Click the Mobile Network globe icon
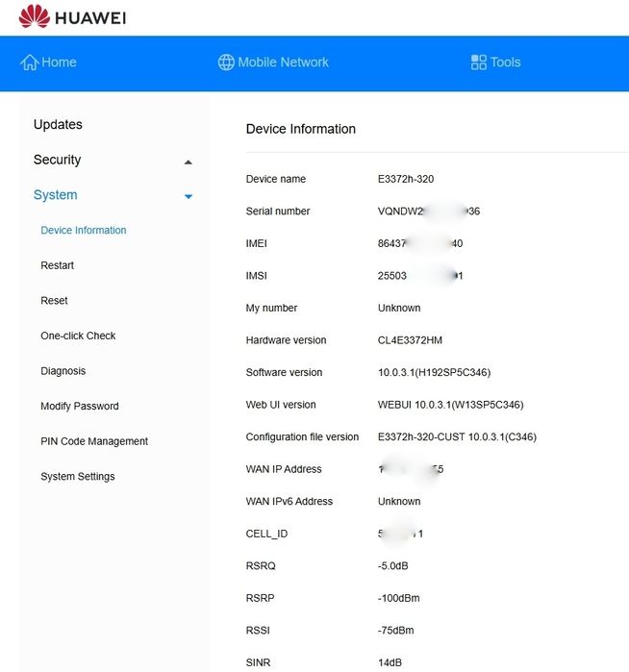The image size is (629, 672). (226, 62)
